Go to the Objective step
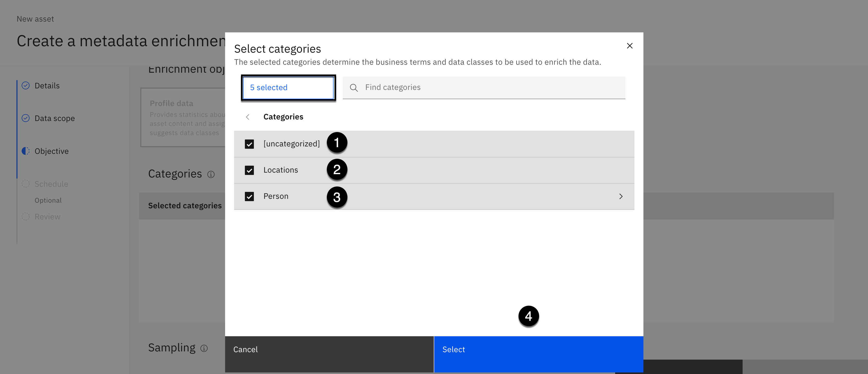This screenshot has width=868, height=374. [x=52, y=151]
